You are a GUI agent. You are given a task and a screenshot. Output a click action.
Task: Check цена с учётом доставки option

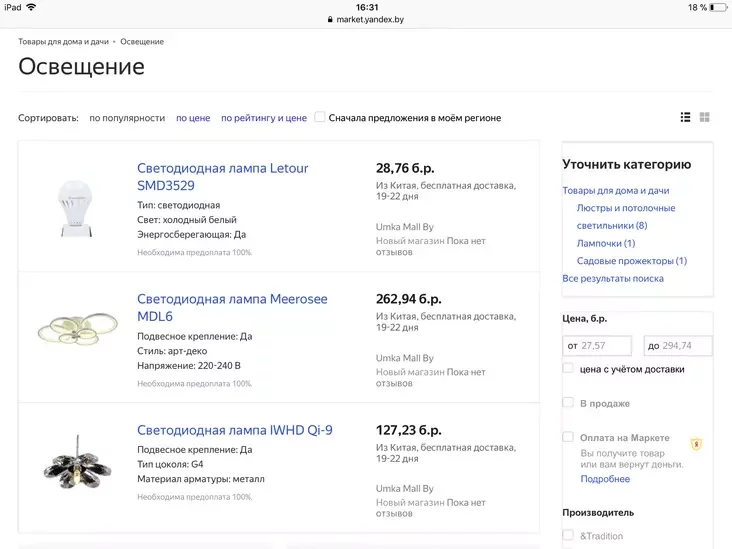[x=568, y=368]
